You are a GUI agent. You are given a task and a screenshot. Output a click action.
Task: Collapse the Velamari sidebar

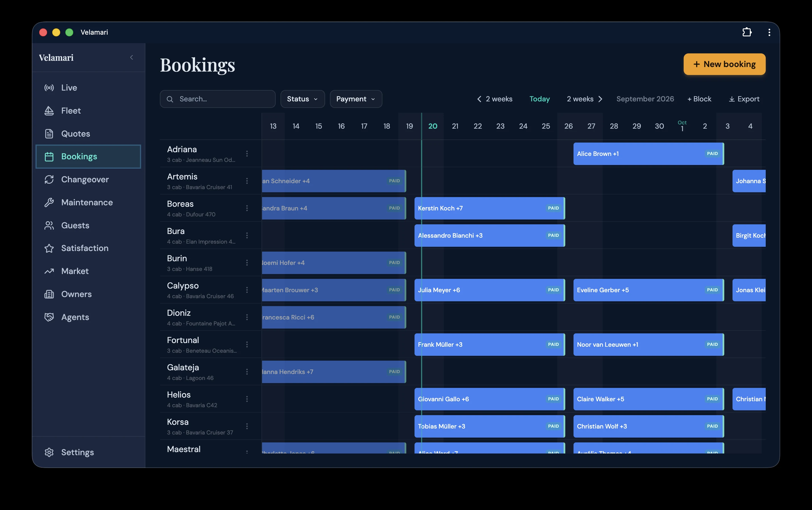pyautogui.click(x=131, y=58)
